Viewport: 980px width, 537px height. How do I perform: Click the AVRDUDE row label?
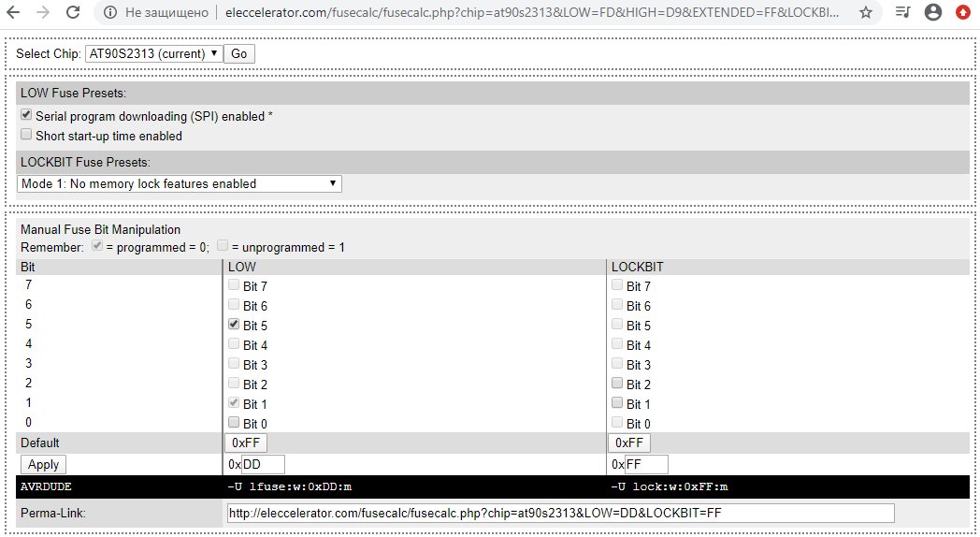coord(46,486)
